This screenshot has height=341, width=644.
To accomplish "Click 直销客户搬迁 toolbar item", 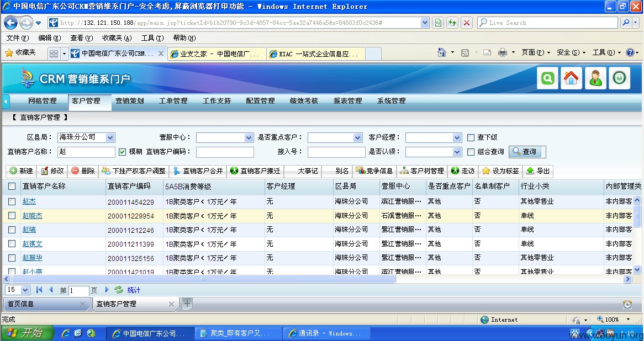I will [255, 171].
